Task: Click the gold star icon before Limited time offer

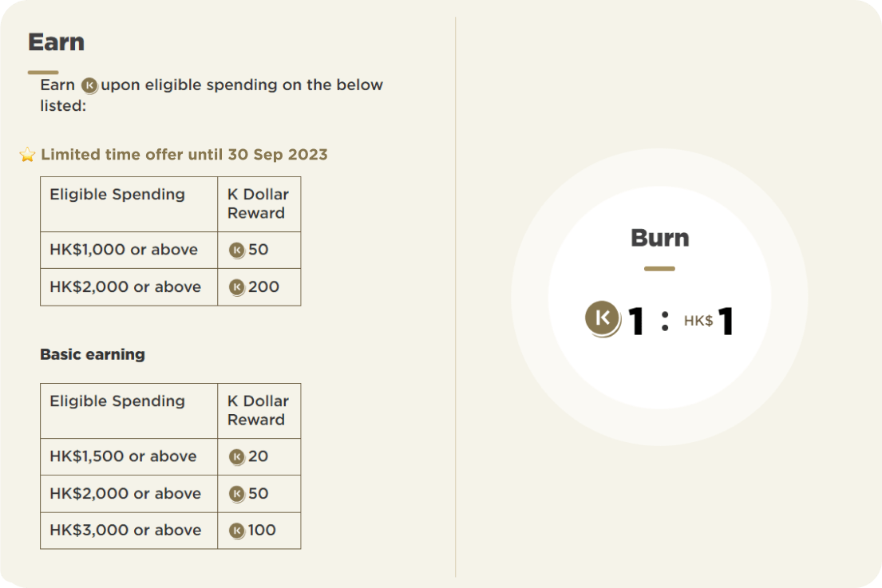Action: [27, 154]
